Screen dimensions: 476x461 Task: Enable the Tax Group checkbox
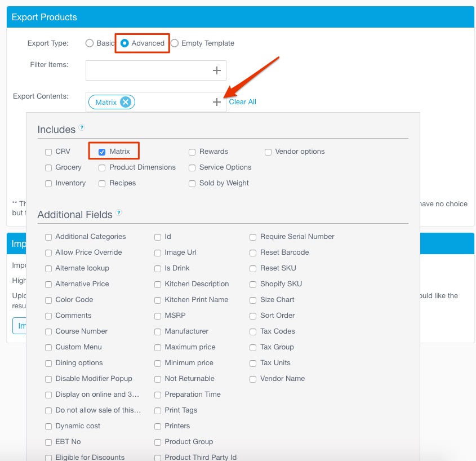click(253, 347)
